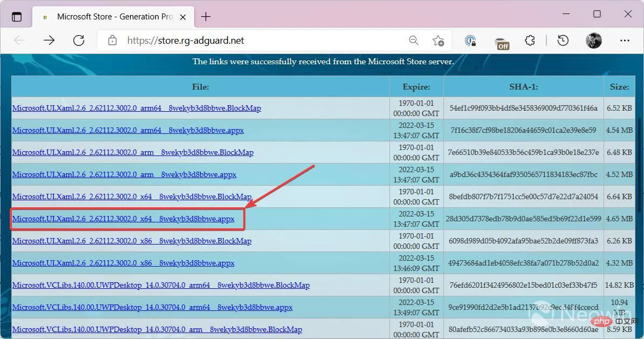View site security lock information
Image resolution: width=644 pixels, height=339 pixels.
(112, 40)
